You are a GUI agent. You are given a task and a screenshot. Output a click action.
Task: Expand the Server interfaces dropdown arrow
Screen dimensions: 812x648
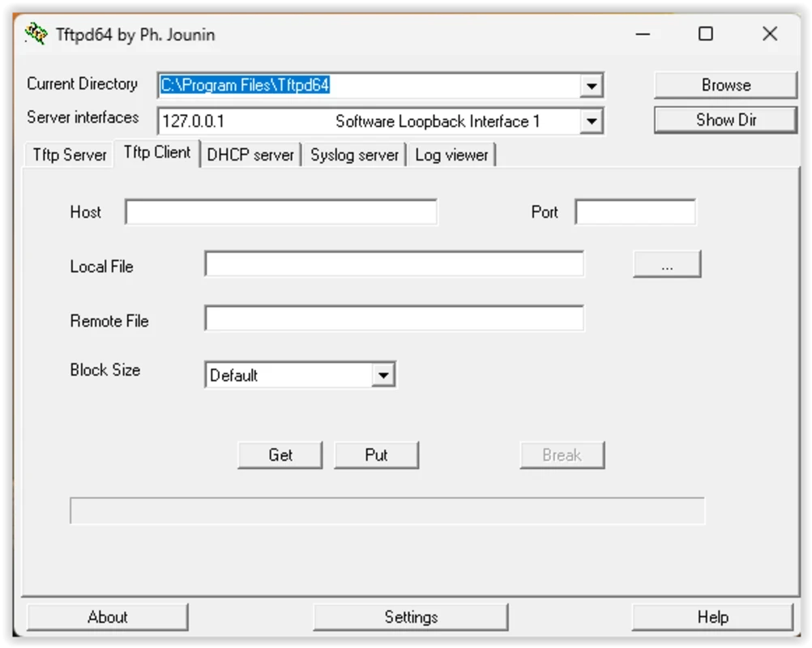pos(592,122)
